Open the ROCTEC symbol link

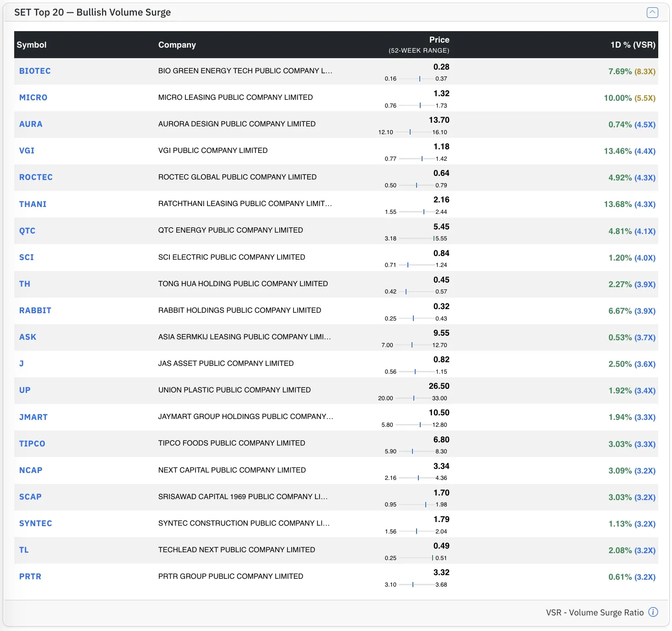(36, 177)
